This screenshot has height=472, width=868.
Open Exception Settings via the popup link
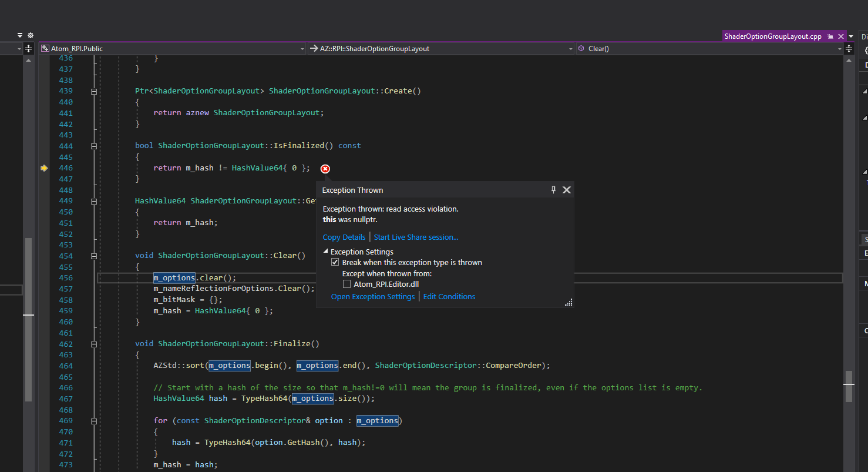[x=372, y=296]
